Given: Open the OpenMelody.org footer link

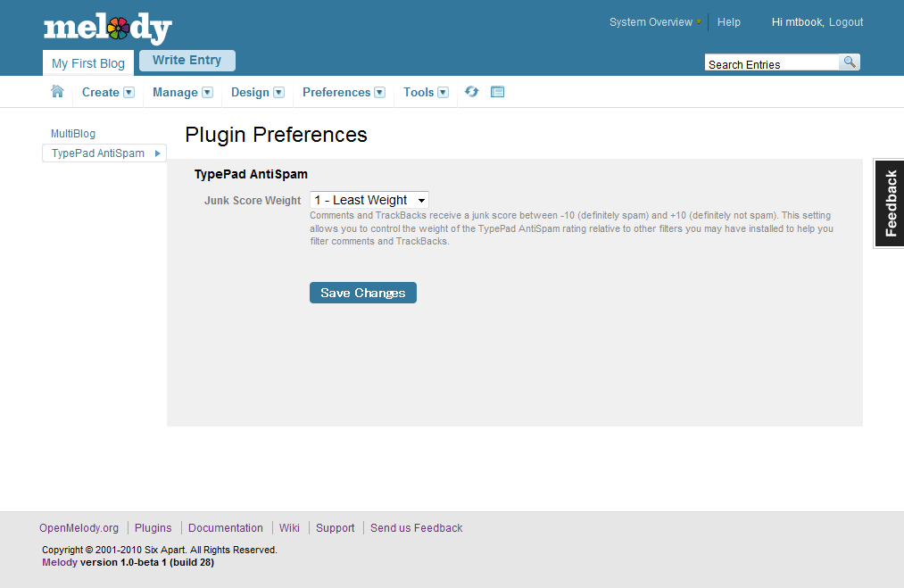Looking at the screenshot, I should (79, 528).
